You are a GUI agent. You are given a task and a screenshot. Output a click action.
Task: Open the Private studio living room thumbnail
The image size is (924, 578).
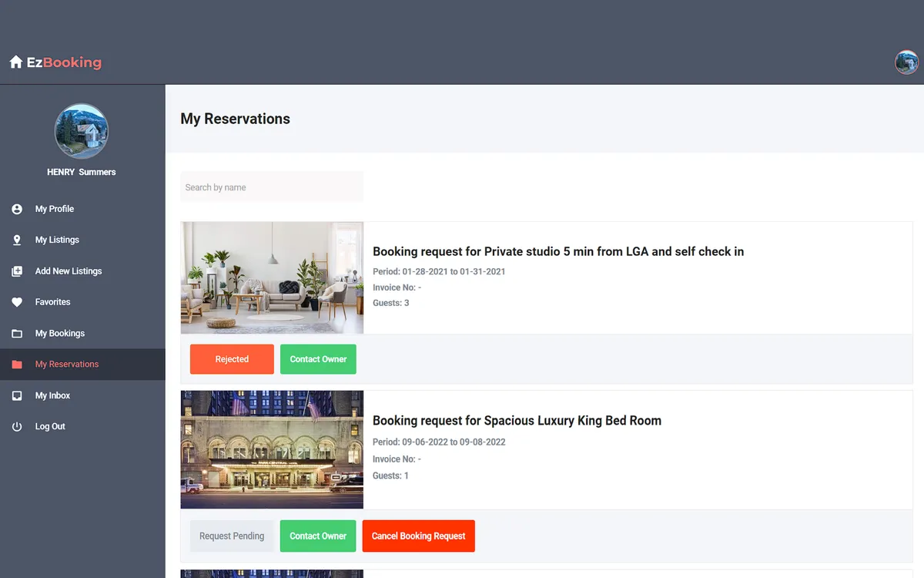pyautogui.click(x=272, y=278)
